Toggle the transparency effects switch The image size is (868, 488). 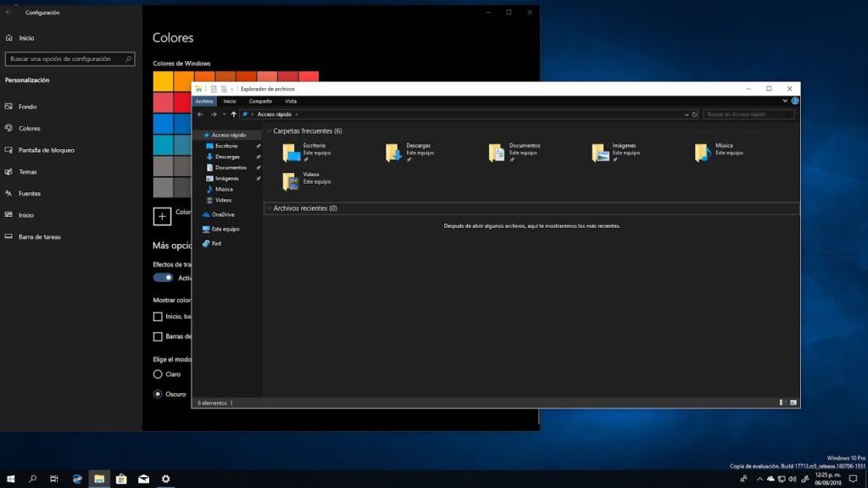coord(163,278)
